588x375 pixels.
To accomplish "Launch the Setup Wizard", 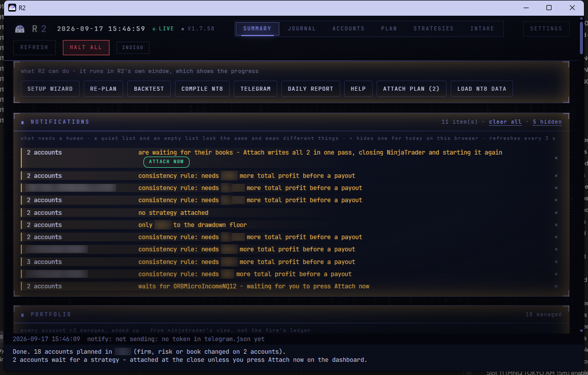I will [x=50, y=89].
